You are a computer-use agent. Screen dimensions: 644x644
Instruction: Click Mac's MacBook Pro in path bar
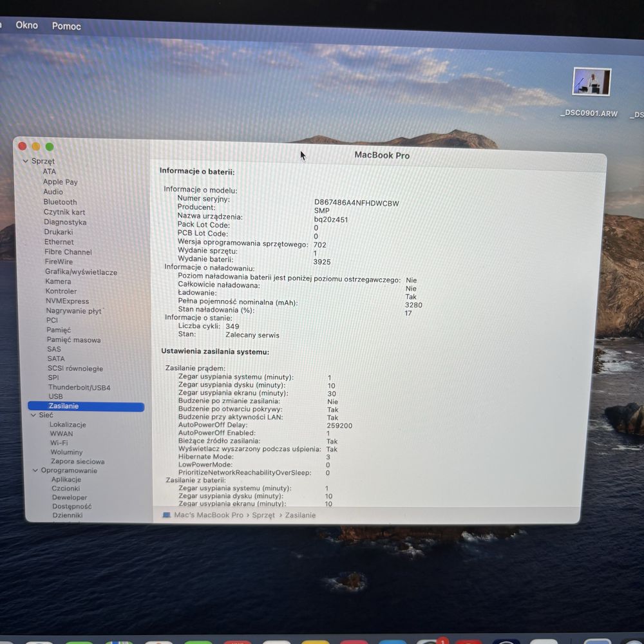pos(209,515)
